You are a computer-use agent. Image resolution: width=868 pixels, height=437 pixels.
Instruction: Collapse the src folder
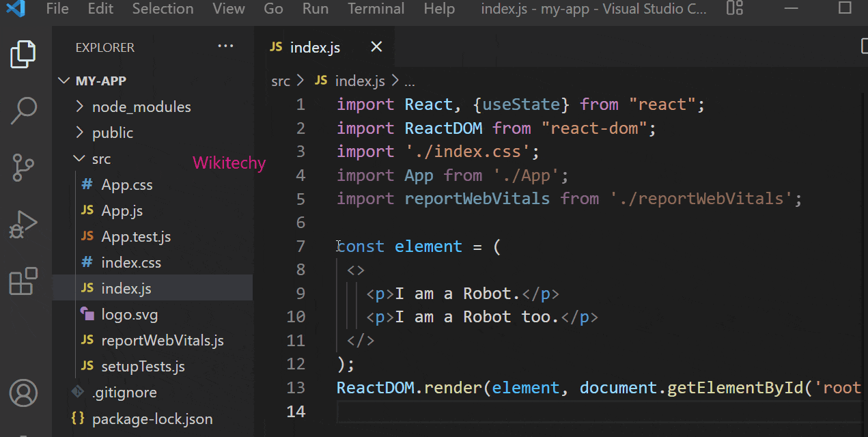point(100,159)
